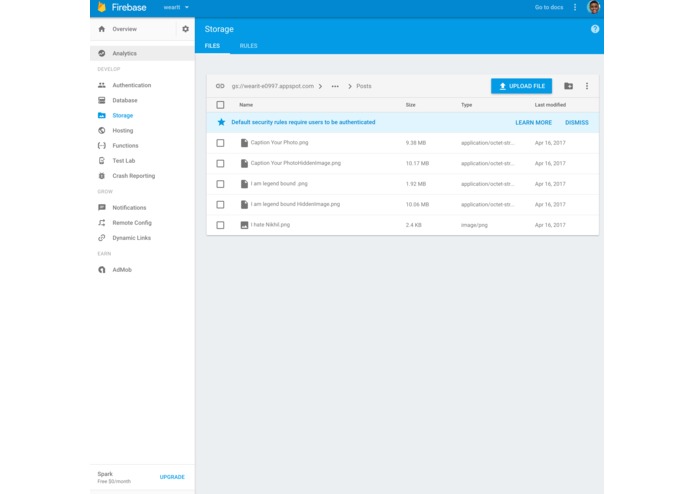Open the Storage help question mark

click(595, 29)
